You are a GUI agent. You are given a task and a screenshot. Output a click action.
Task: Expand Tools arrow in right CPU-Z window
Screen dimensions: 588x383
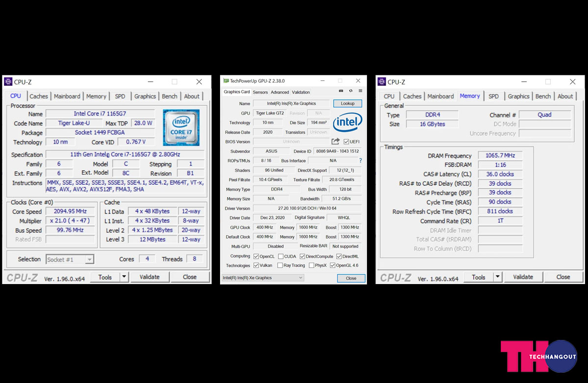(x=498, y=277)
